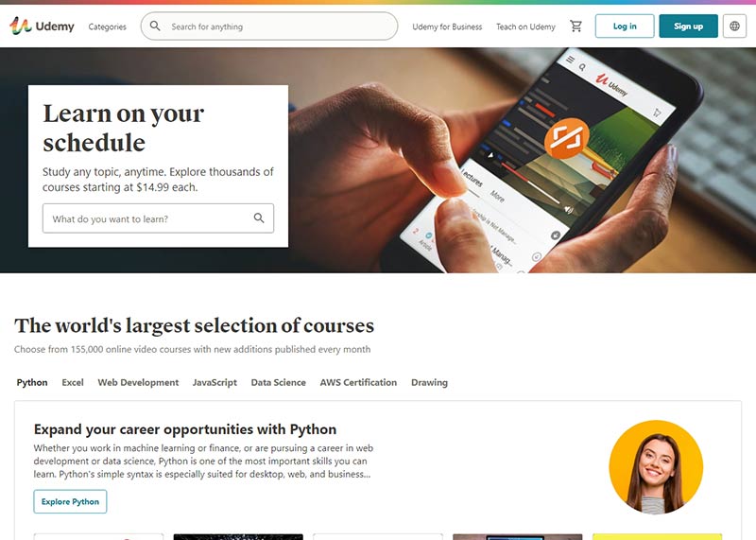Open Udemy for Business link
This screenshot has width=756, height=540.
(x=447, y=26)
